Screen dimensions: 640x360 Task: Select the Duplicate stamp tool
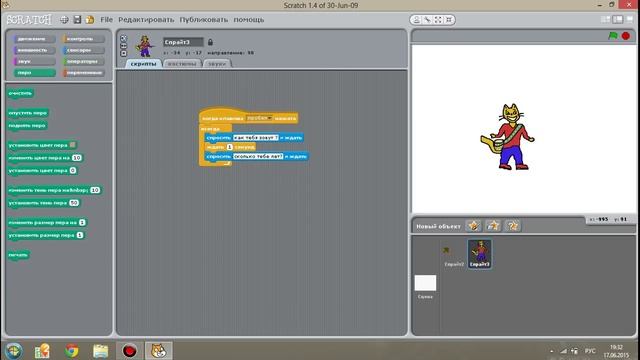coord(416,20)
